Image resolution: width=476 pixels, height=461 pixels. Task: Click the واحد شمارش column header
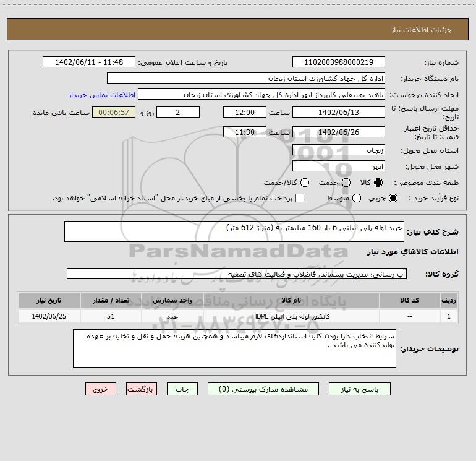172,301
